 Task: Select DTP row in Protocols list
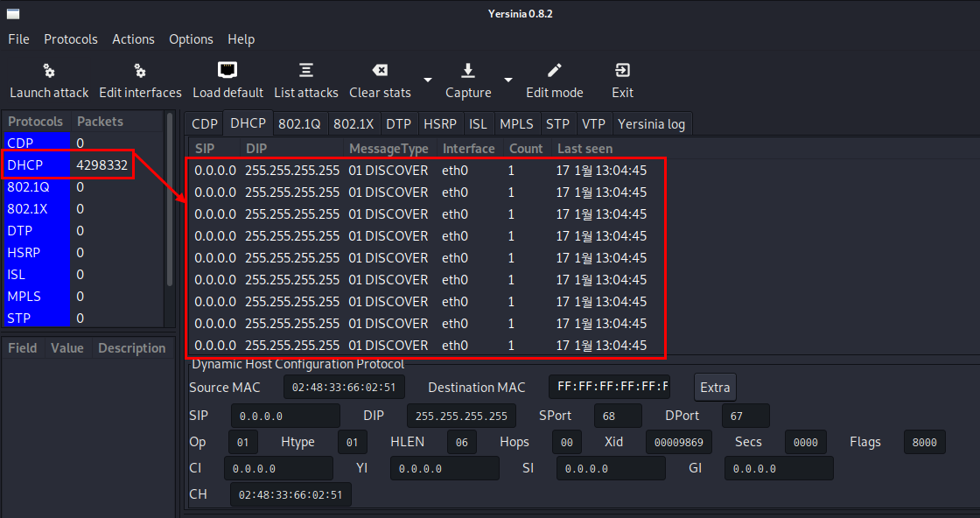pyautogui.click(x=83, y=231)
